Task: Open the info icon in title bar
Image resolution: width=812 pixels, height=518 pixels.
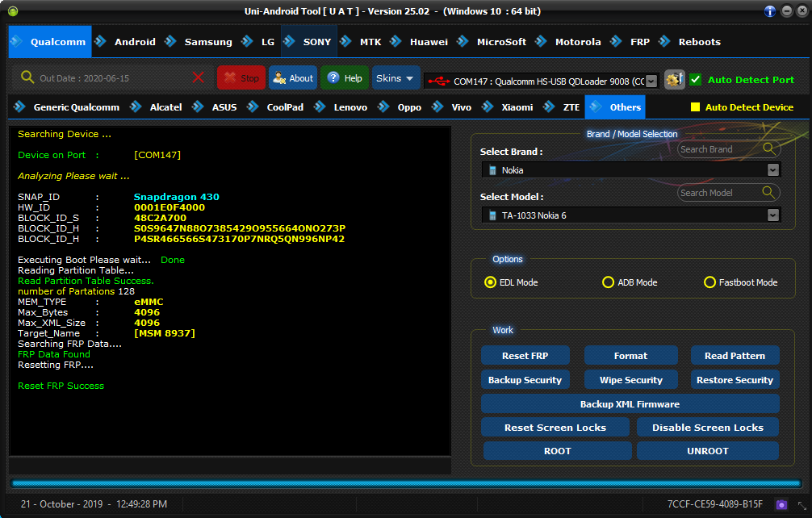Action: pos(769,10)
